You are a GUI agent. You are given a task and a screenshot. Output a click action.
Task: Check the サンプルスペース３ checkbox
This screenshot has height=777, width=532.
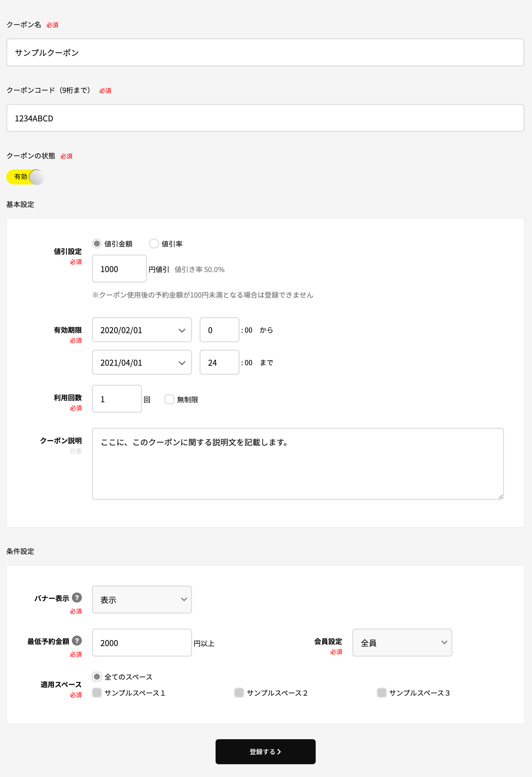(x=382, y=693)
